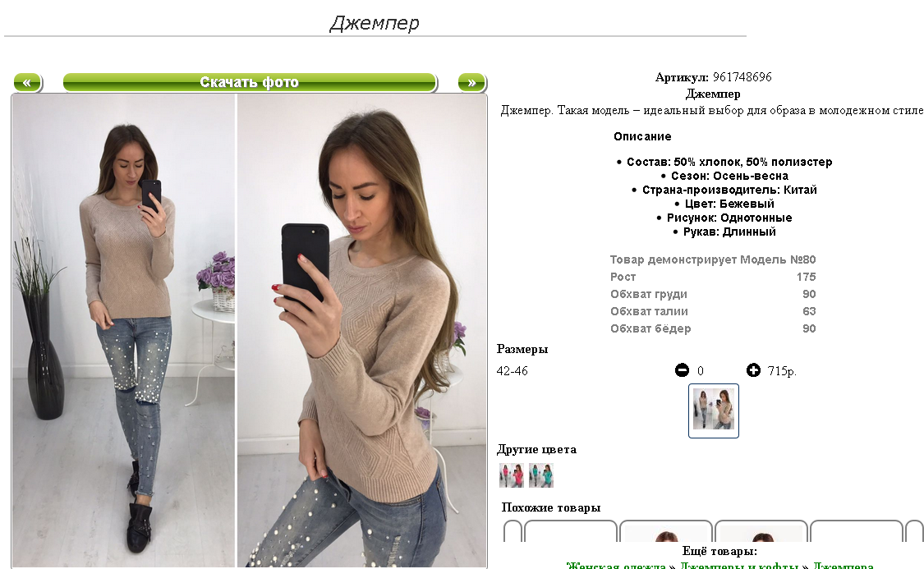
Task: Open the Джемперы и кофты breadcrumb link
Action: point(739,566)
